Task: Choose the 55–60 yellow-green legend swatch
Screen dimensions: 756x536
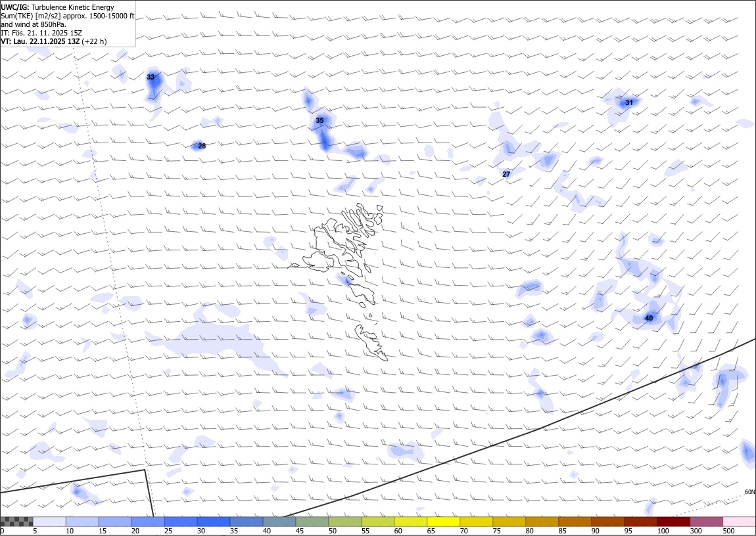Action: [377, 522]
